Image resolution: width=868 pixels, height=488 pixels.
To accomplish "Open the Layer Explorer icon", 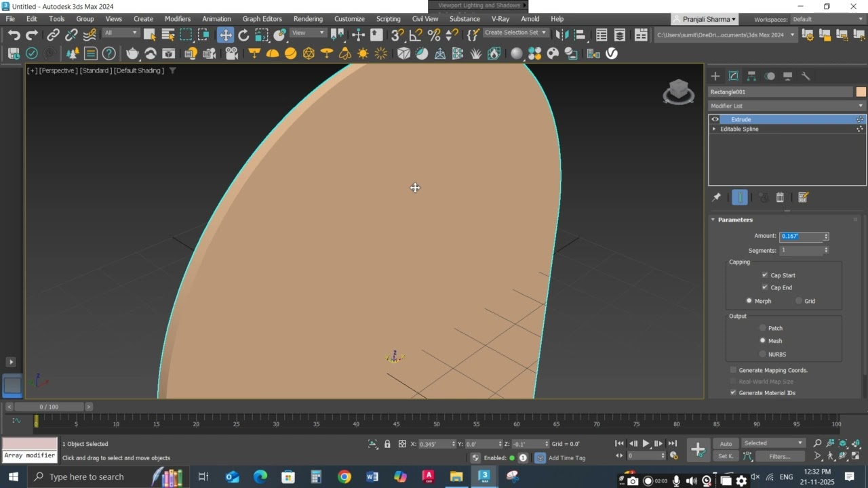I will pyautogui.click(x=620, y=35).
